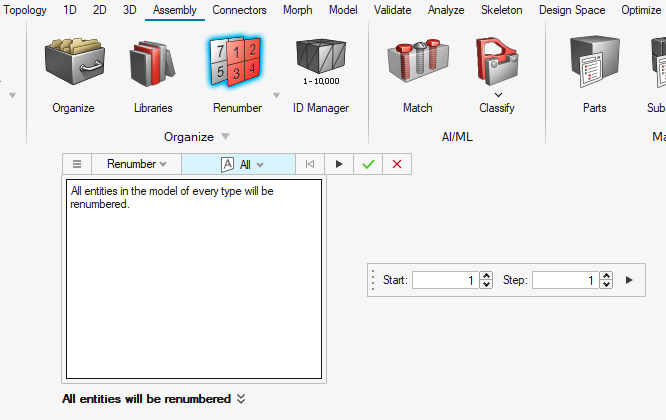Select the Renumber tool icon
Image resolution: width=666 pixels, height=420 pixels.
tap(236, 62)
